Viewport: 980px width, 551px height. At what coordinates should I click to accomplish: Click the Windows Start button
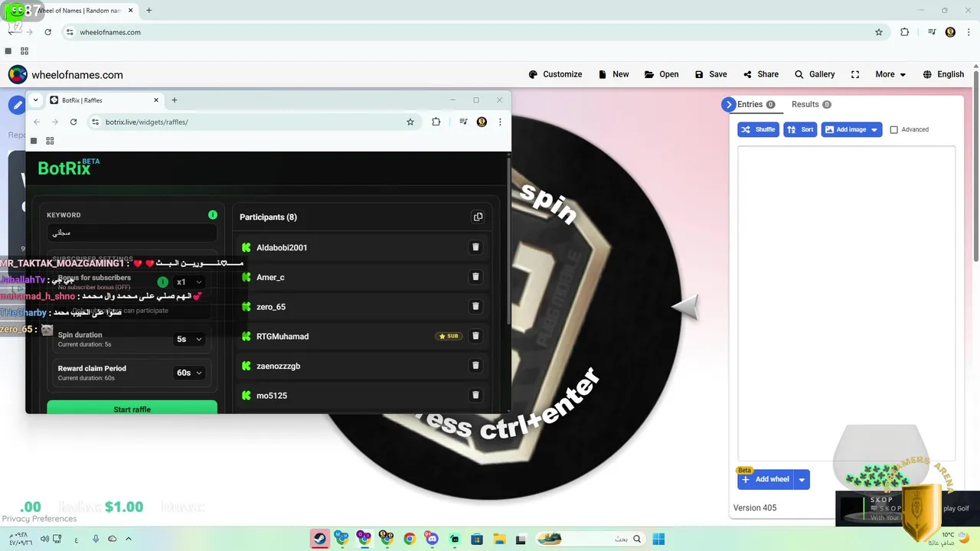[658, 539]
